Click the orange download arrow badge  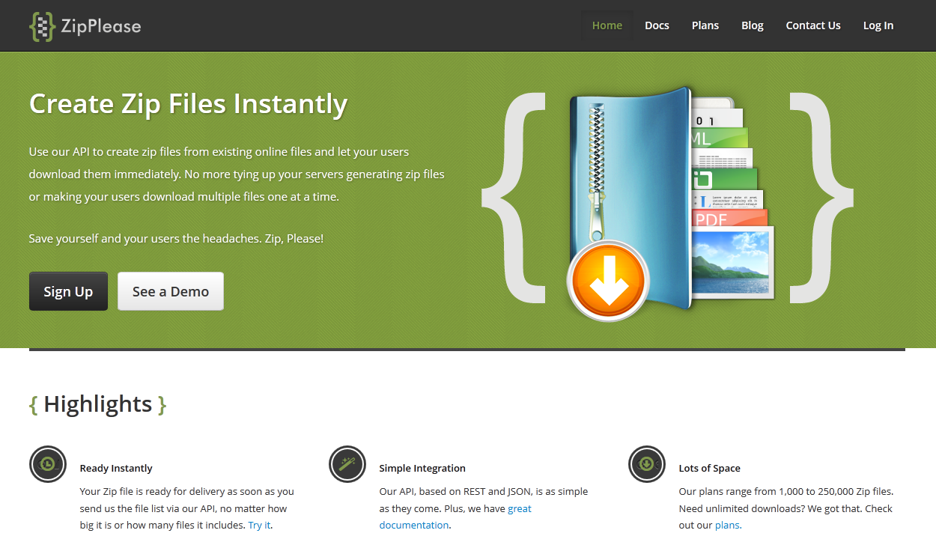pos(608,281)
